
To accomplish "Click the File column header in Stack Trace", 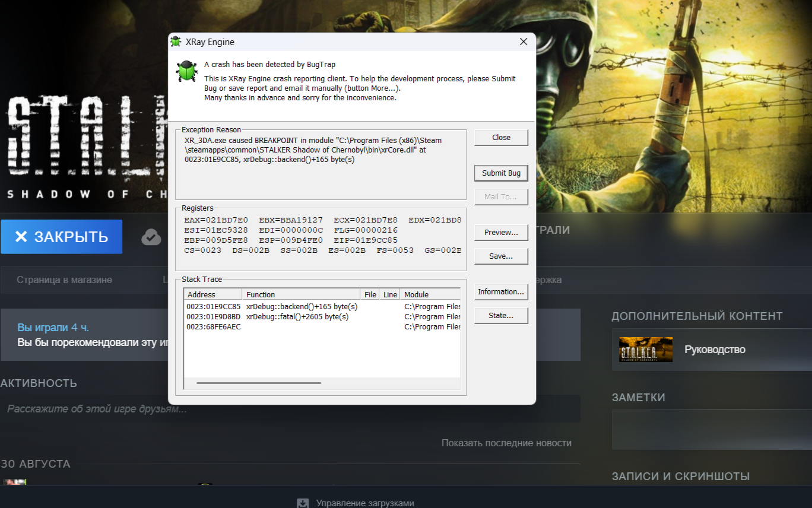I will coord(370,294).
